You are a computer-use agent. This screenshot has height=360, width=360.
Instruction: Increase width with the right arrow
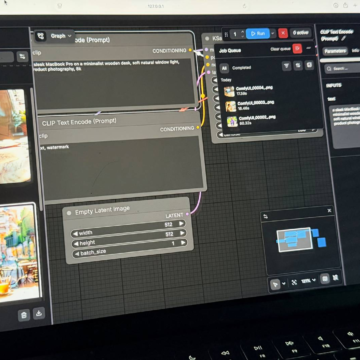[x=181, y=223]
